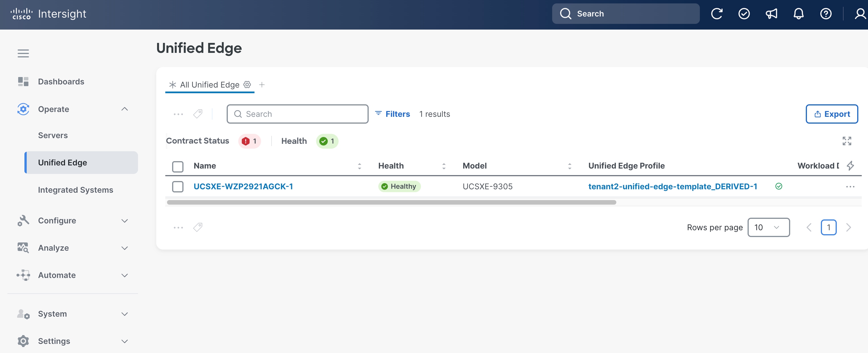Filter by Contract Status red badge
The width and height of the screenshot is (868, 353).
249,141
